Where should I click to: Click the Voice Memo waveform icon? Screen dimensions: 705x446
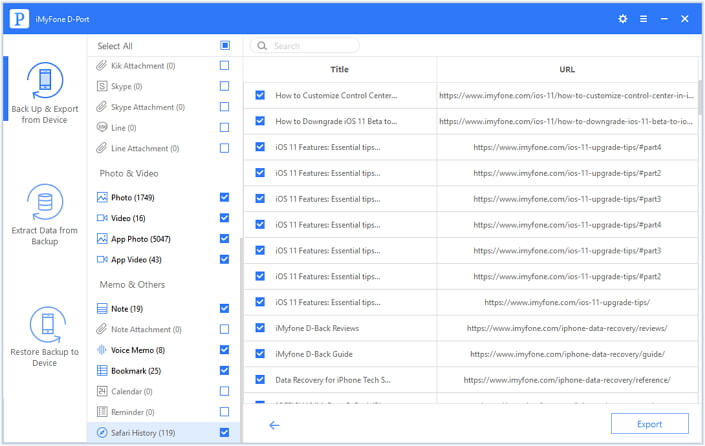click(102, 350)
